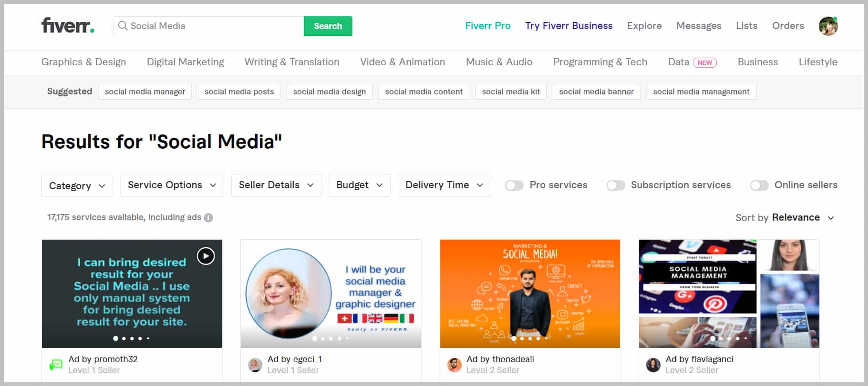Click egeci_1's seller avatar

(x=255, y=365)
